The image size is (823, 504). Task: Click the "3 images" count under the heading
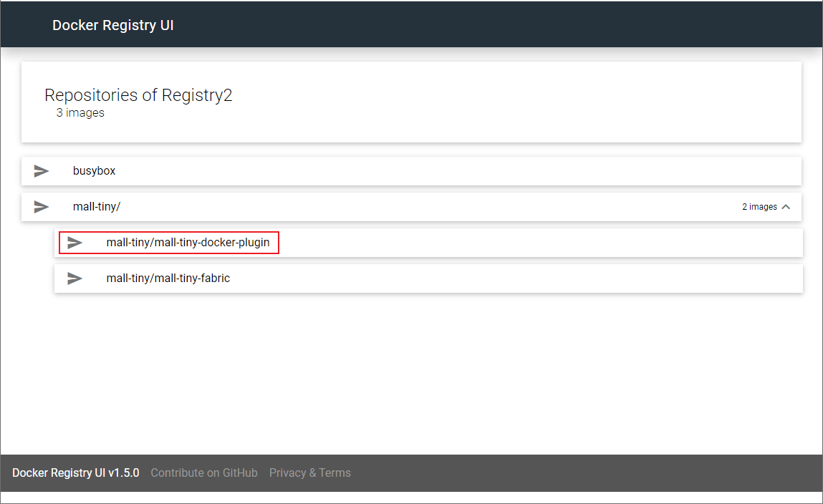pos(80,113)
